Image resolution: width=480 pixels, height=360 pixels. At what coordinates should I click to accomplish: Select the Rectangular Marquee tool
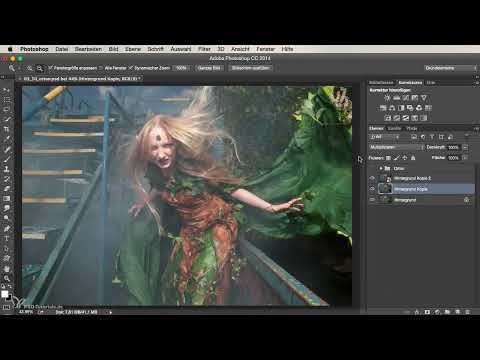[x=7, y=100]
